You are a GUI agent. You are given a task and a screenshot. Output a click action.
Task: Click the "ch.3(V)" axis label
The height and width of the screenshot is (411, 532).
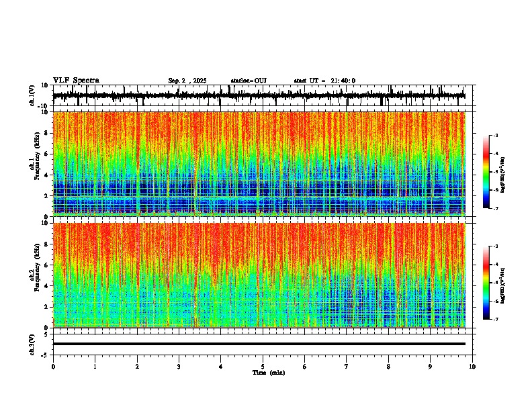click(x=32, y=345)
